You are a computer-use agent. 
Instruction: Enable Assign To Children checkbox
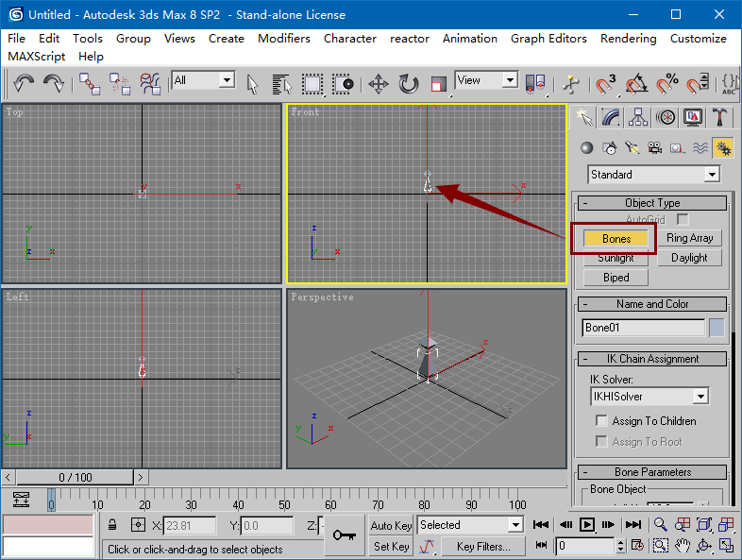click(x=601, y=421)
